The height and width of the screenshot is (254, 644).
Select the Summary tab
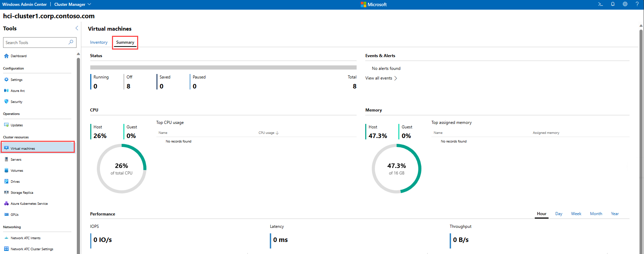125,42
